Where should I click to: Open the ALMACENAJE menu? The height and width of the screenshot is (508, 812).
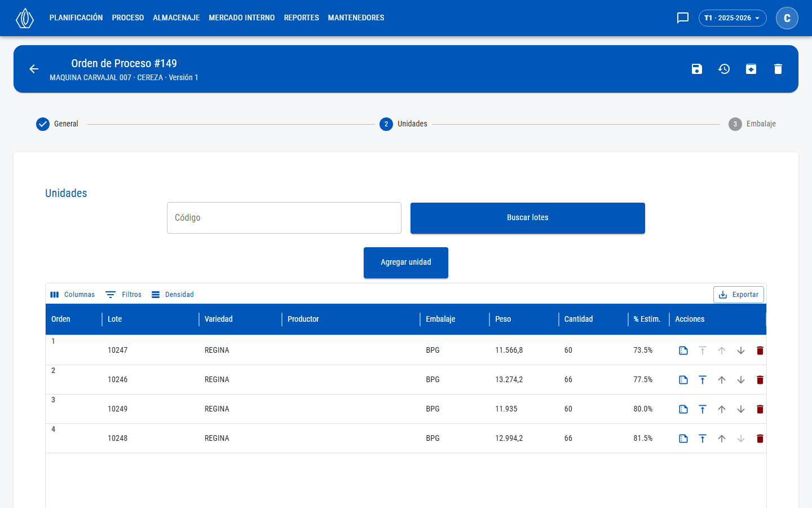pos(176,18)
